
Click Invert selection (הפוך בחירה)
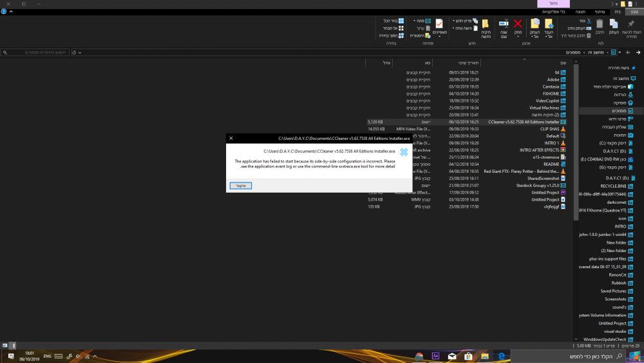coord(392,35)
